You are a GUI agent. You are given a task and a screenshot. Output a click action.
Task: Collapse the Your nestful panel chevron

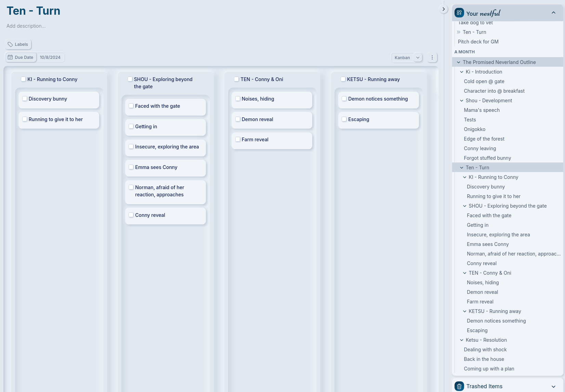(553, 13)
